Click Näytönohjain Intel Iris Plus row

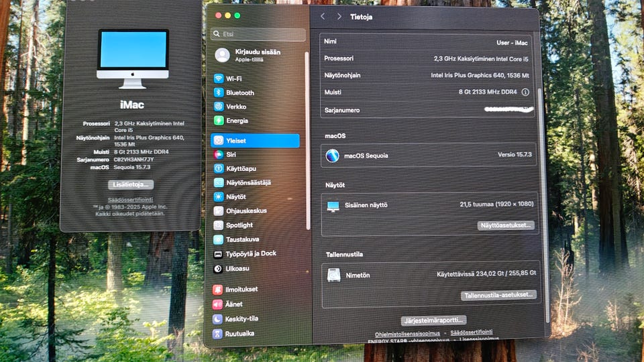(x=427, y=76)
